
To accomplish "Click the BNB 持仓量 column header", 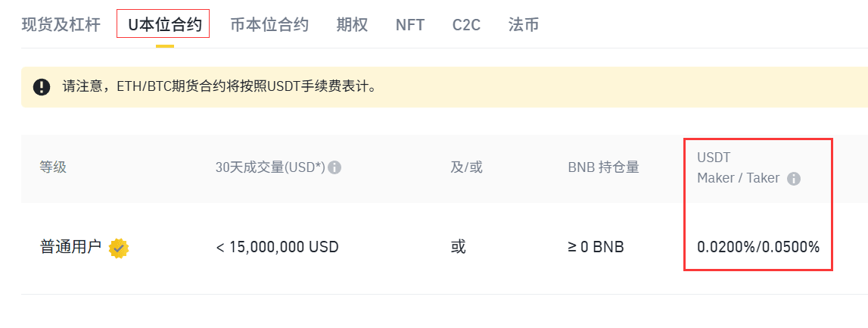I will pyautogui.click(x=603, y=167).
